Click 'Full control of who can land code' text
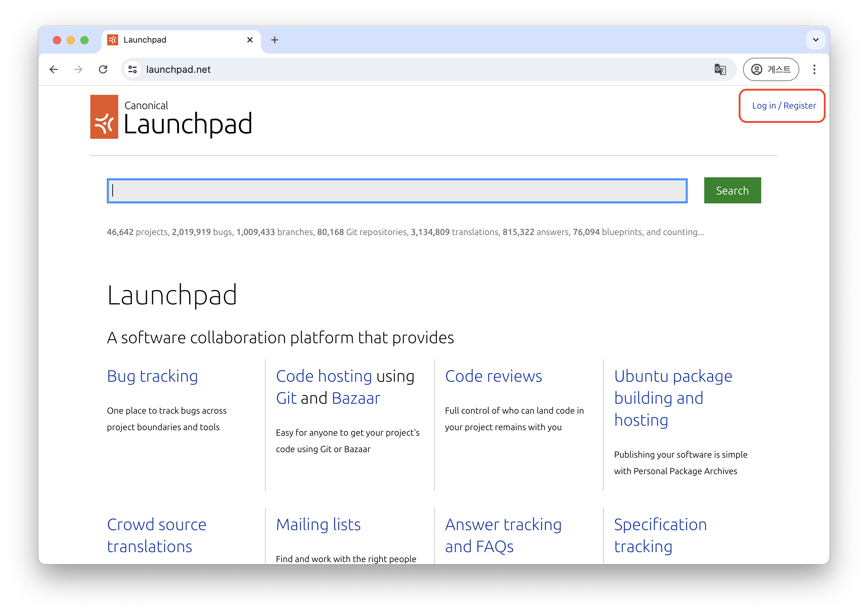This screenshot has height=615, width=868. [514, 419]
